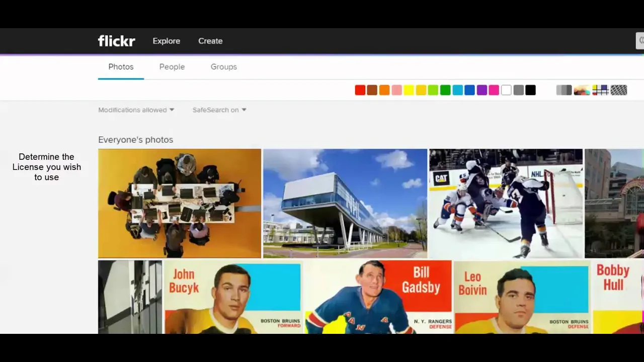Select the black and white style filter
644x362 pixels.
click(x=564, y=90)
